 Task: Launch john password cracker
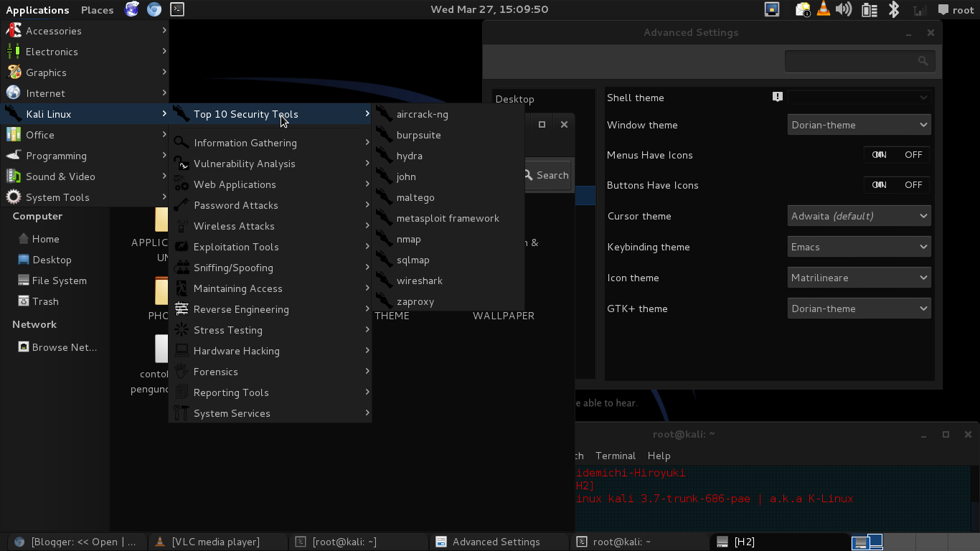448,176
